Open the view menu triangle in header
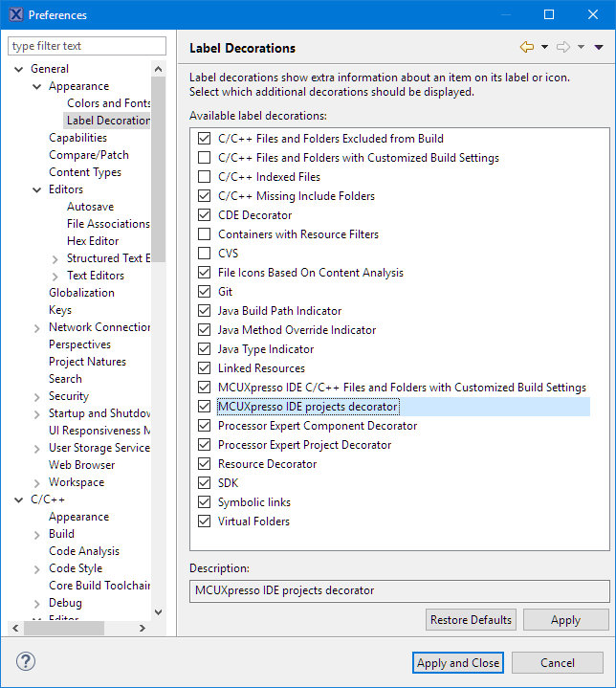 [599, 47]
